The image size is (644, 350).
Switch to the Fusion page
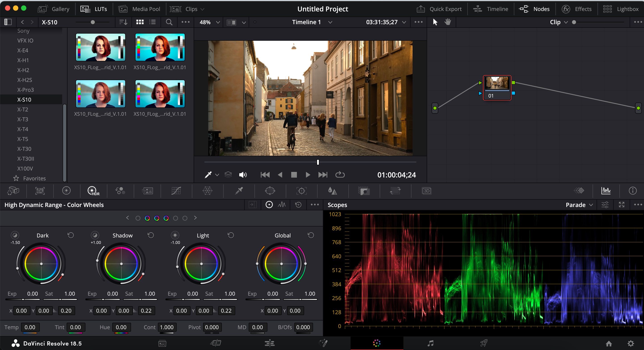[323, 343]
